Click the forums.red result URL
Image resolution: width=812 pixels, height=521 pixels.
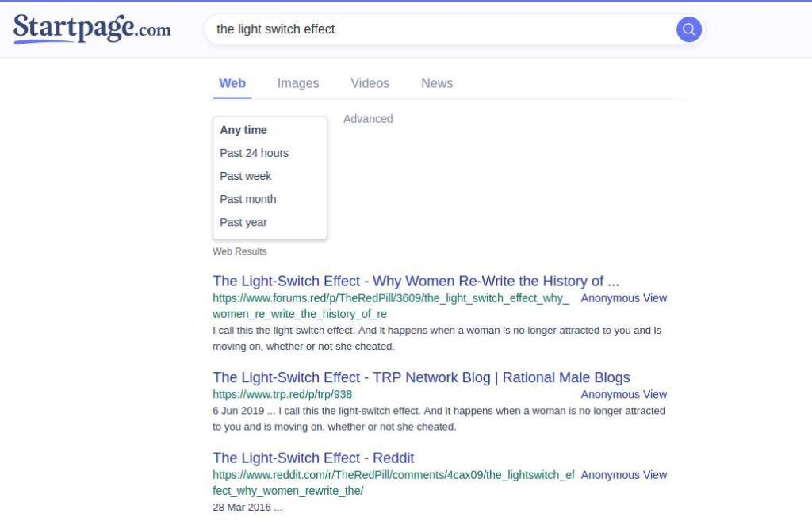[390, 298]
